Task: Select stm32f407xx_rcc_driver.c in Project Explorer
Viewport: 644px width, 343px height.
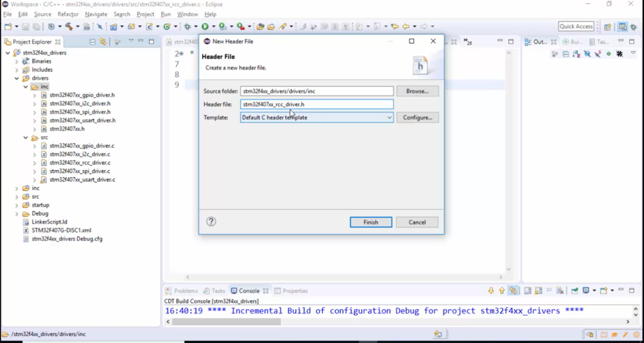Action: click(x=80, y=163)
